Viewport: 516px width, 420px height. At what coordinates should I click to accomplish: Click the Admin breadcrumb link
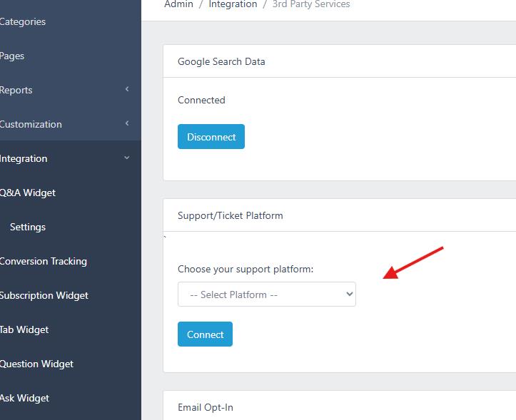pos(178,4)
